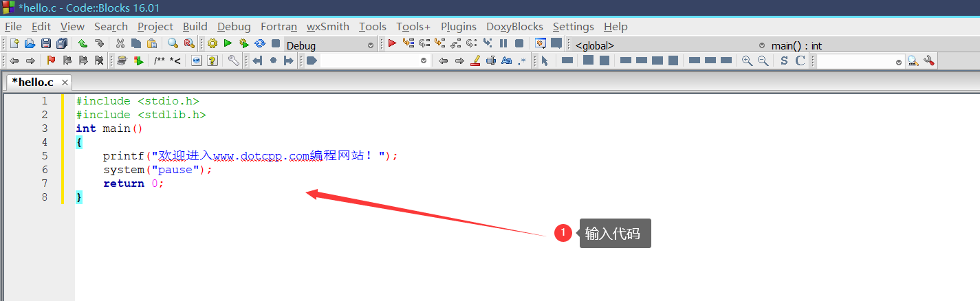Viewport: 980px width, 301px height.
Task: Start debugging with the red arrow icon
Action: [392, 43]
